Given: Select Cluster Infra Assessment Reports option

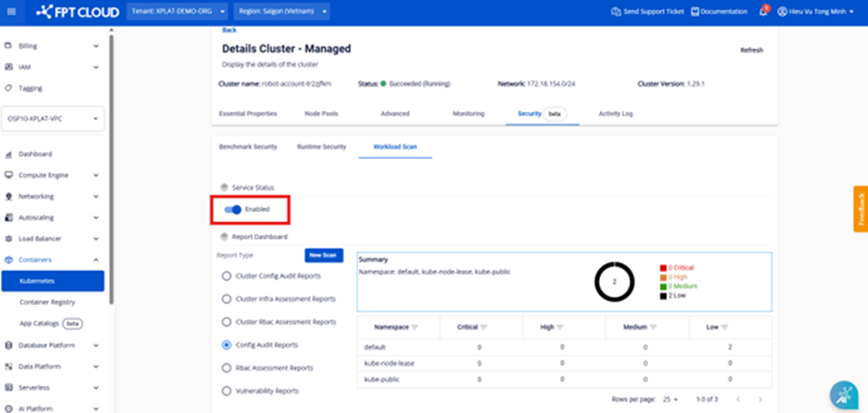Looking at the screenshot, I should pos(226,299).
